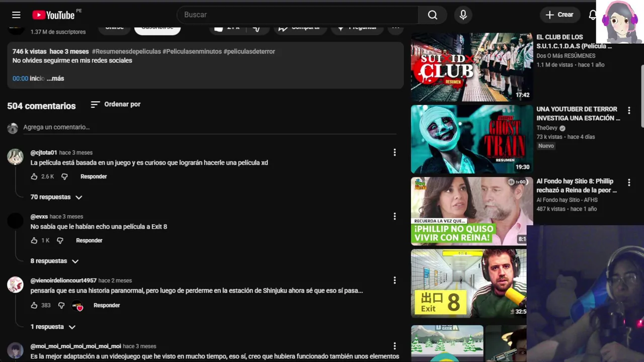Visit the TheGevy channel
The height and width of the screenshot is (362, 644).
547,128
